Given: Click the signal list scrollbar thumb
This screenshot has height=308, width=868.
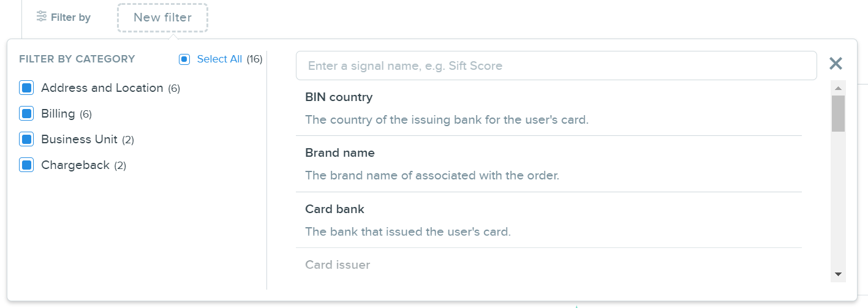Looking at the screenshot, I should (838, 113).
